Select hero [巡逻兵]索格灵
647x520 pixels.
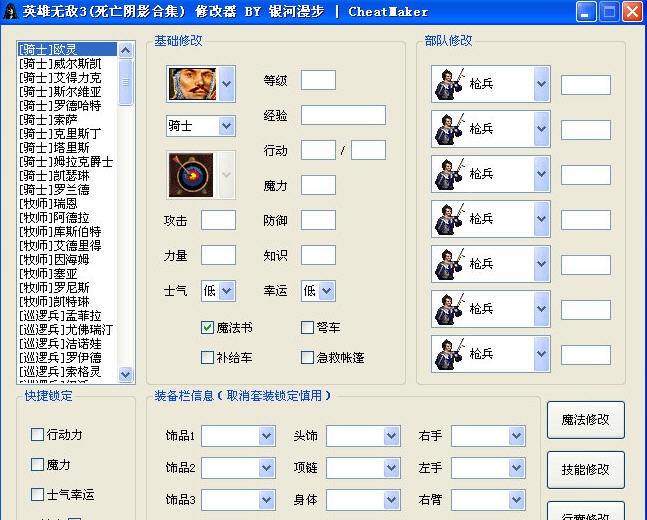click(67, 372)
